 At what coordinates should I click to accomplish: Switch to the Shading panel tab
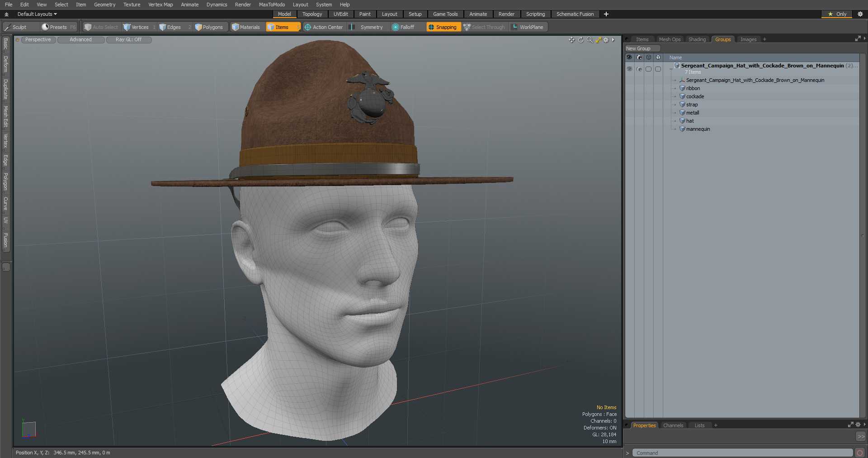click(x=697, y=39)
